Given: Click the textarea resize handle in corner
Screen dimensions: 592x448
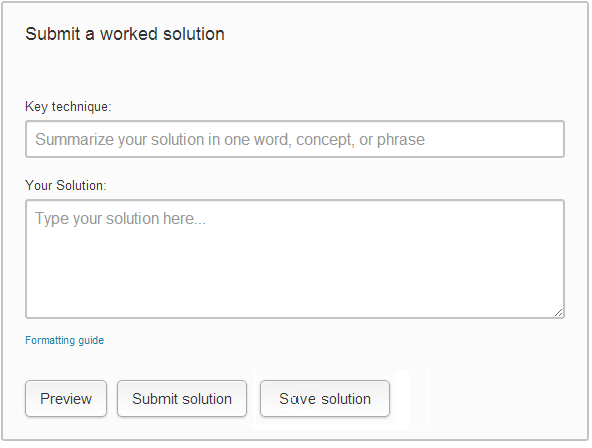Looking at the screenshot, I should [x=558, y=312].
